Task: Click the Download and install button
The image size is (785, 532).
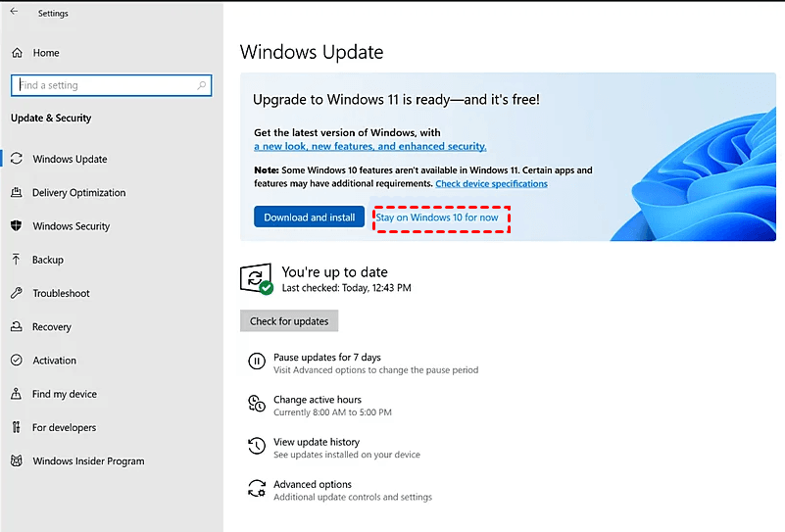Action: click(310, 217)
